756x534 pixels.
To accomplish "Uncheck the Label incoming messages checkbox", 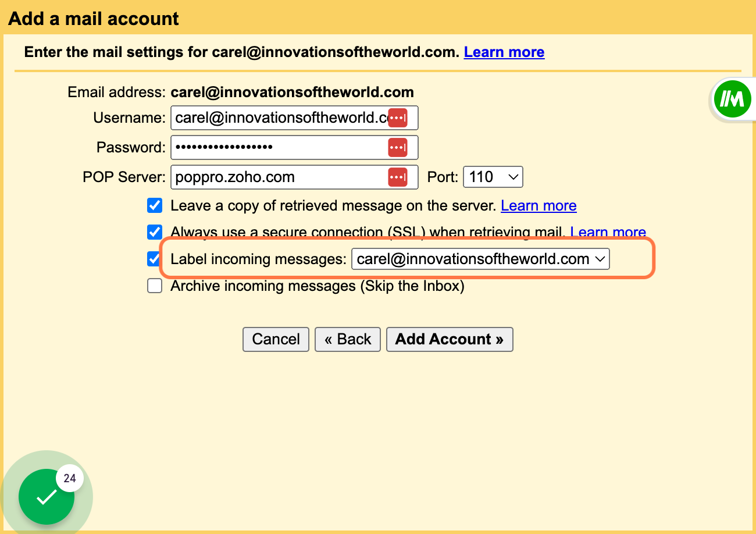I will point(154,259).
